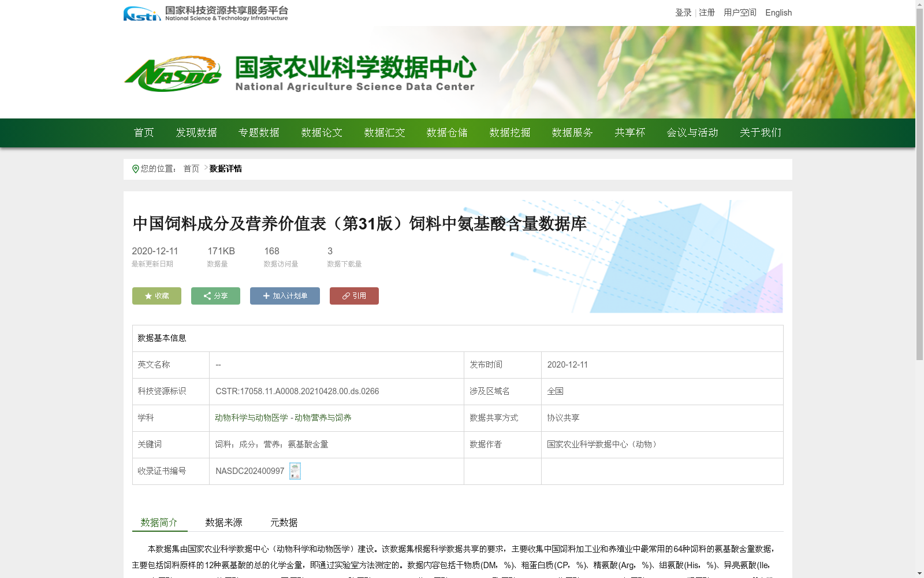Click the 收藏 favorite button
The width and height of the screenshot is (924, 578).
tap(157, 296)
